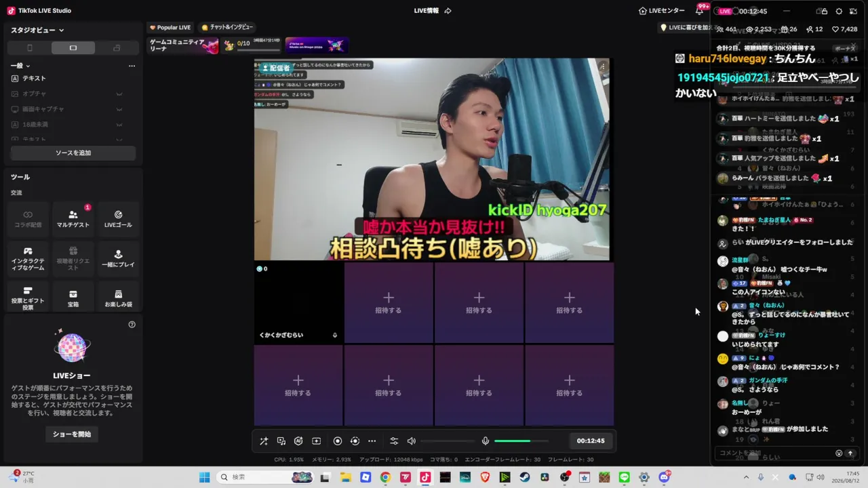Open the コラボ配信 tool
Screen dimensions: 868x488
[x=28, y=219]
